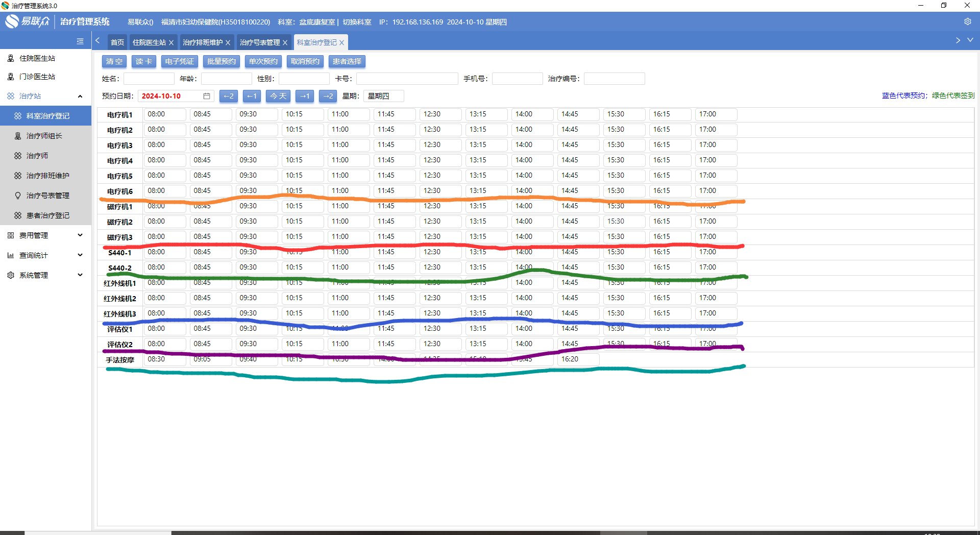This screenshot has height=535, width=980.
Task: Focus the 性别 input field
Action: (304, 79)
